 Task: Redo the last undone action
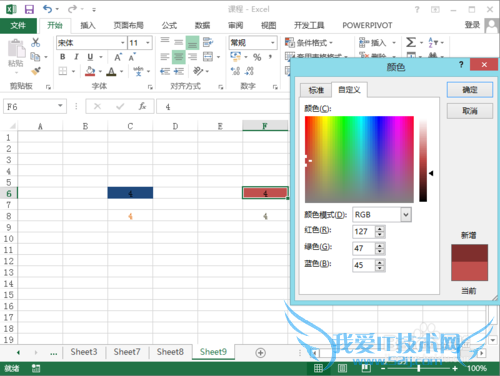[x=72, y=9]
